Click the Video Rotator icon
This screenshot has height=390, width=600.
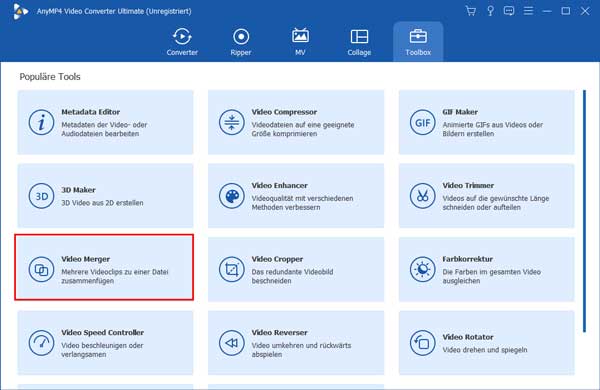click(x=422, y=343)
